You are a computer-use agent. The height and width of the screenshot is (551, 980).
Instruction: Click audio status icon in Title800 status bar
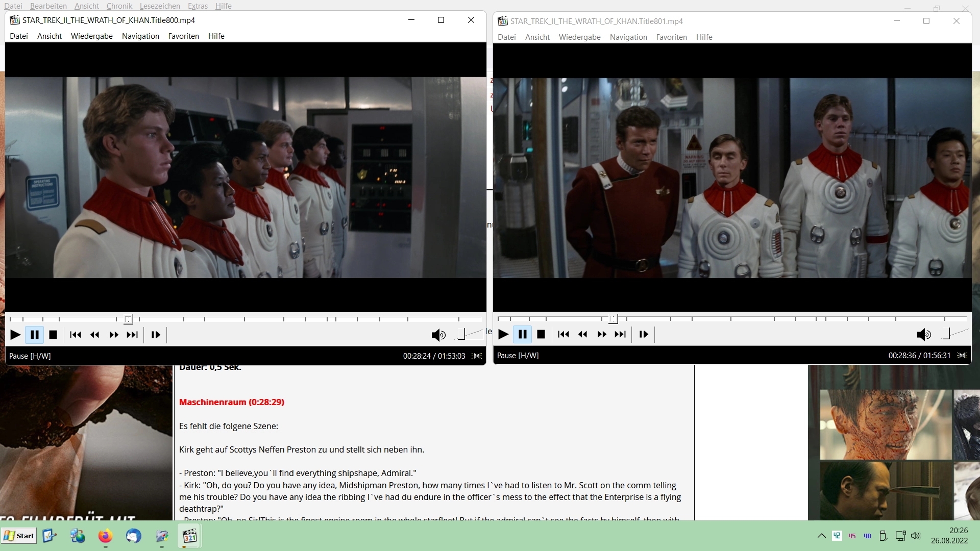477,356
